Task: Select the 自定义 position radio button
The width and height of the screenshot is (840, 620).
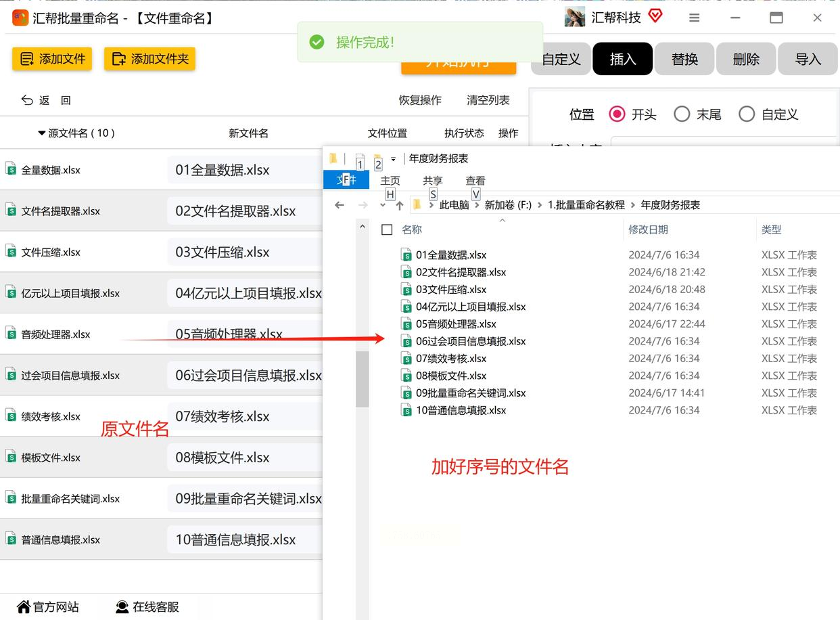Action: coord(747,114)
